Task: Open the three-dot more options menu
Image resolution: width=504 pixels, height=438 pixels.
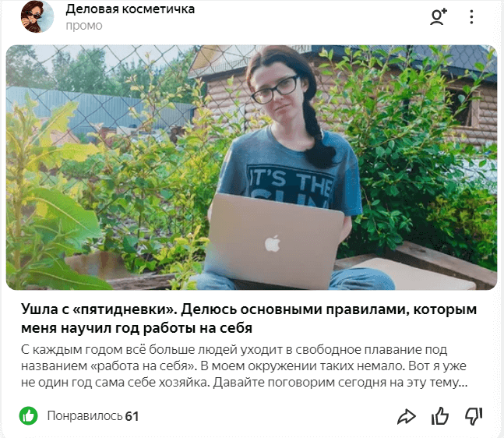Action: point(471,16)
